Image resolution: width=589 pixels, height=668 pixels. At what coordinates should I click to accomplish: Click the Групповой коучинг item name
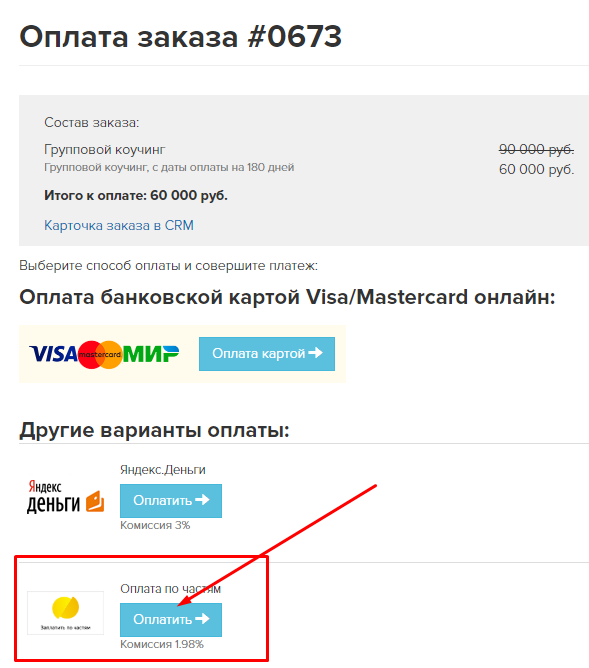[104, 150]
